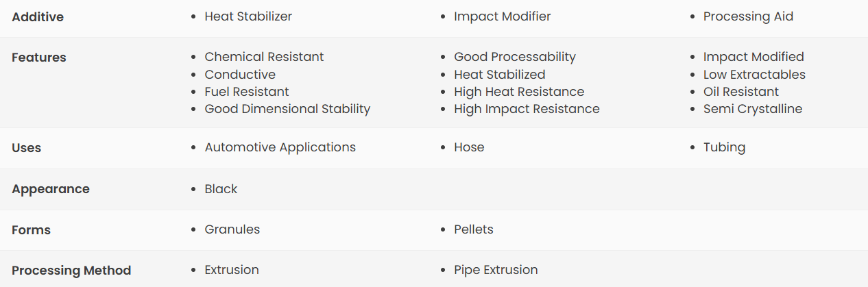The image size is (868, 287).
Task: Click Pipe Extrusion processing method
Action: [x=496, y=270]
